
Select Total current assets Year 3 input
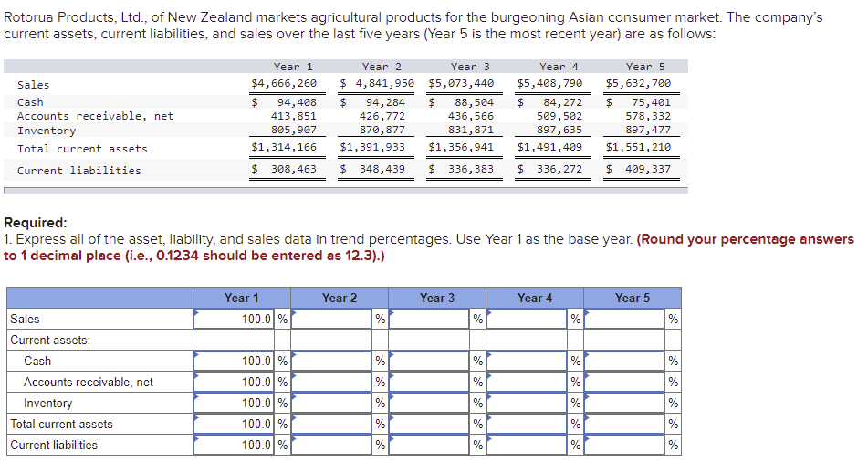430,424
